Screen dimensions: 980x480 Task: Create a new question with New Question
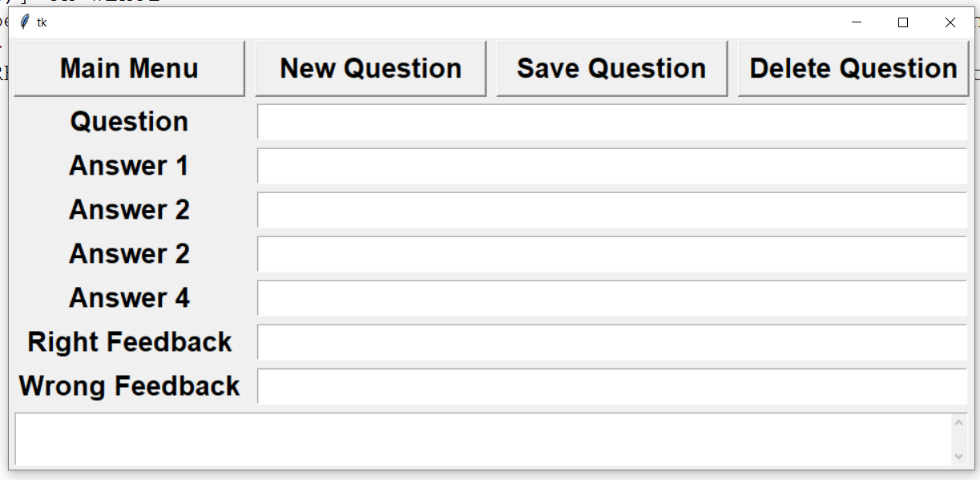370,69
